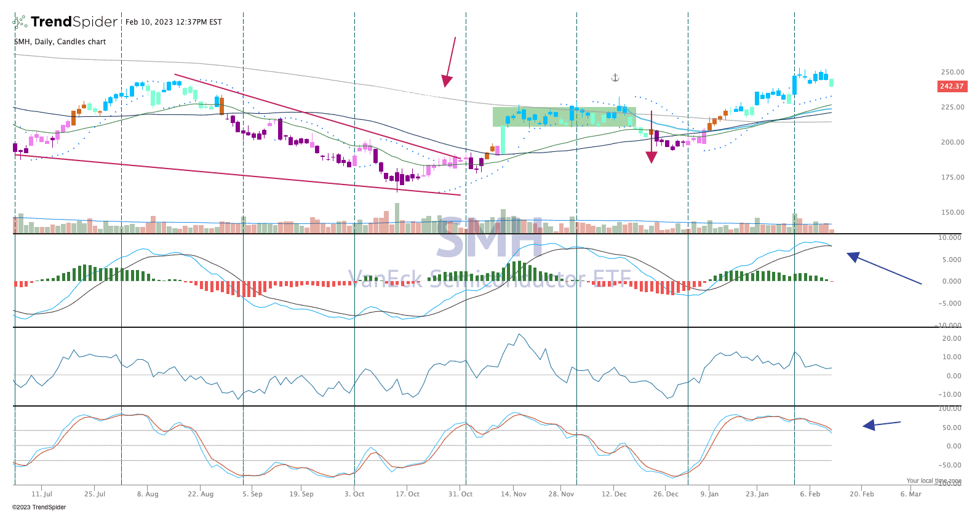Click the 14. Nov date label on the time axis
980x513 pixels.
[x=513, y=494]
